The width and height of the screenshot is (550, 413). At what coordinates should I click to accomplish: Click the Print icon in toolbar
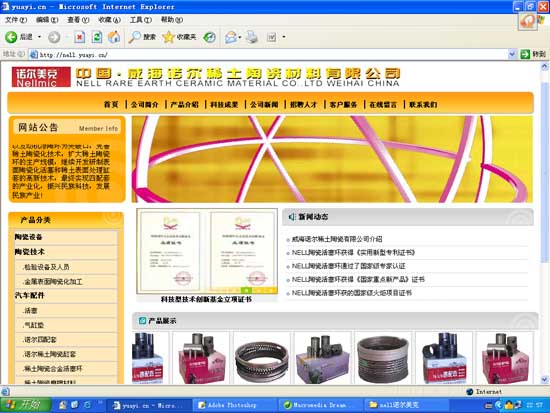(x=252, y=37)
